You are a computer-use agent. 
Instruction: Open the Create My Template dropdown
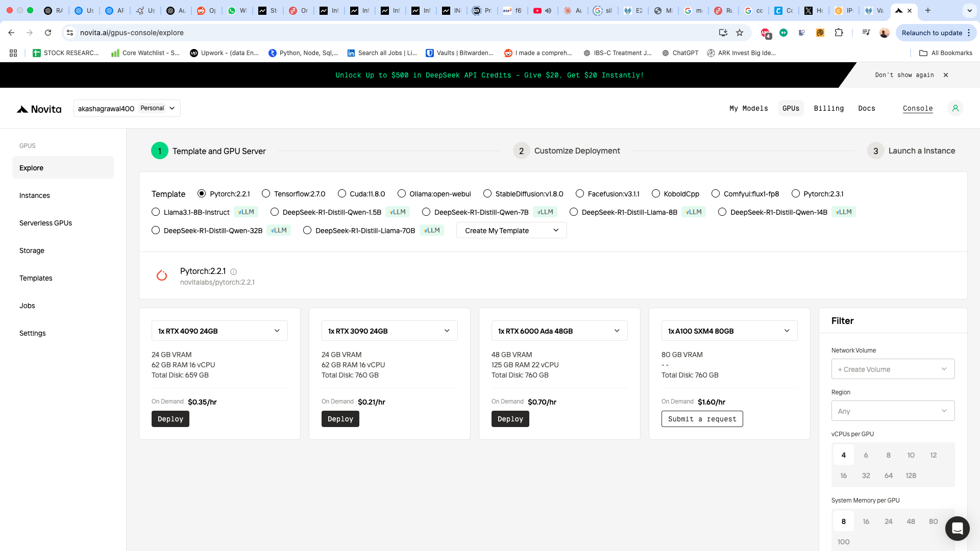click(x=511, y=231)
